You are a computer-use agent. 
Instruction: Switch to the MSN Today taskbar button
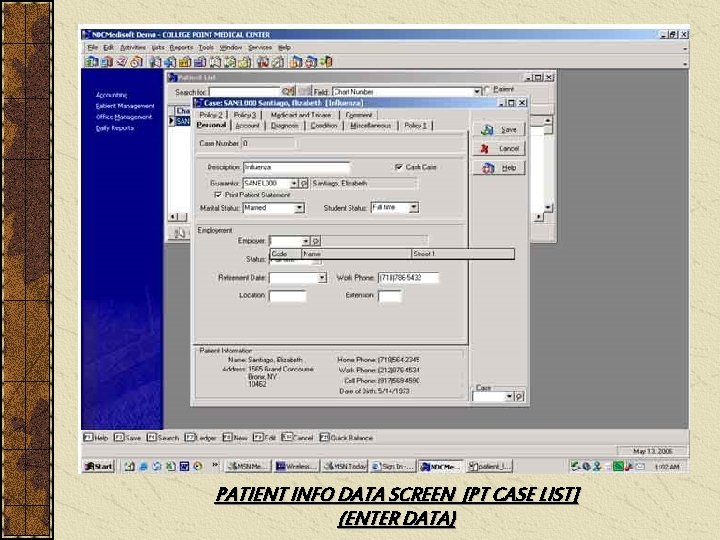[x=344, y=467]
